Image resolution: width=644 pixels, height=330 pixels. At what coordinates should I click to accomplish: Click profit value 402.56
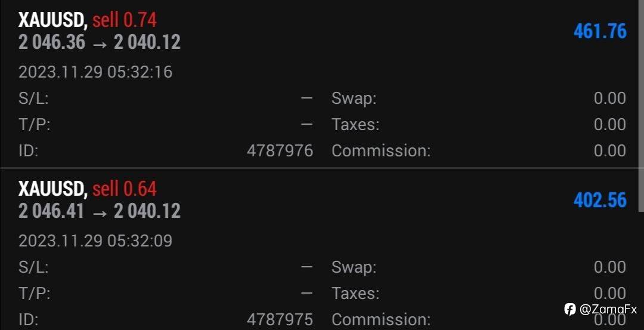(x=600, y=201)
